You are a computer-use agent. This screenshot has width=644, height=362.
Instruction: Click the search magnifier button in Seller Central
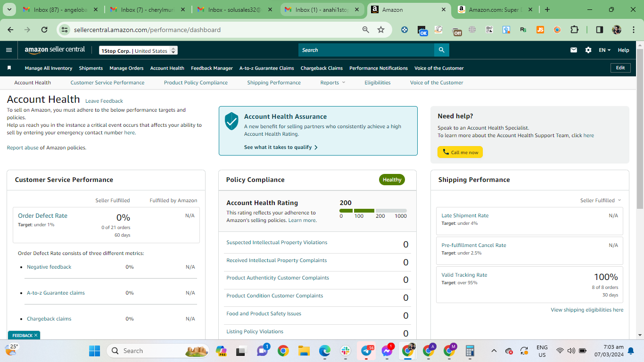(441, 50)
